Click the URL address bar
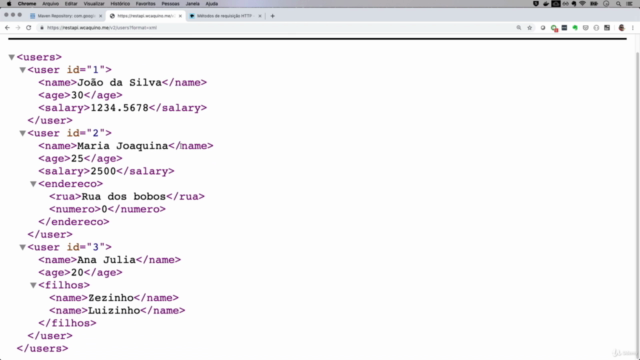Image resolution: width=640 pixels, height=360 pixels. point(278,28)
